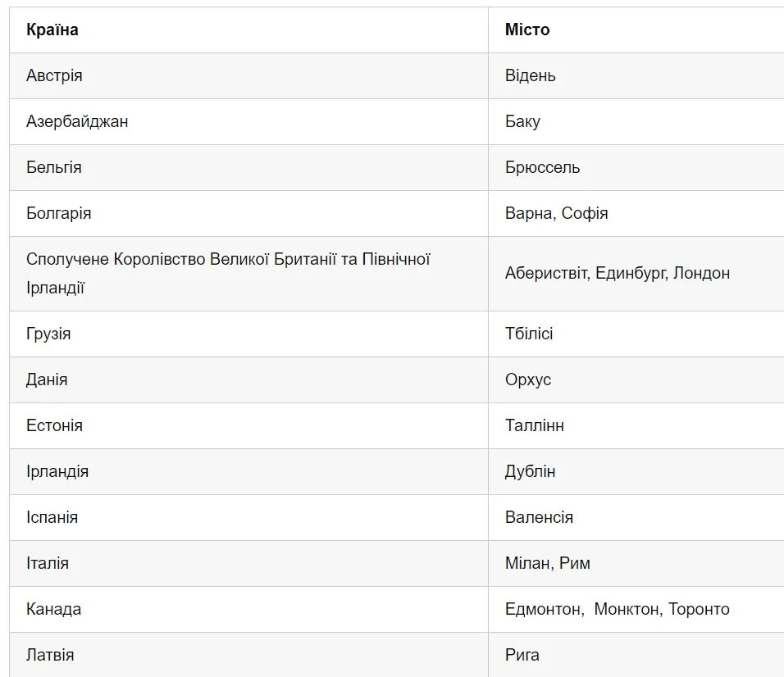Click the 'Мілан, Рим' cities cell

548,563
